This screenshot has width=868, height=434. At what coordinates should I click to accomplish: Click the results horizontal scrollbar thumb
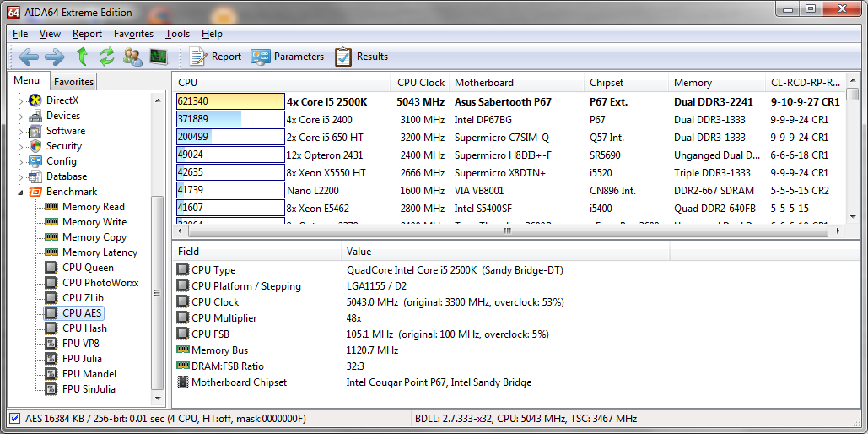pyautogui.click(x=507, y=231)
